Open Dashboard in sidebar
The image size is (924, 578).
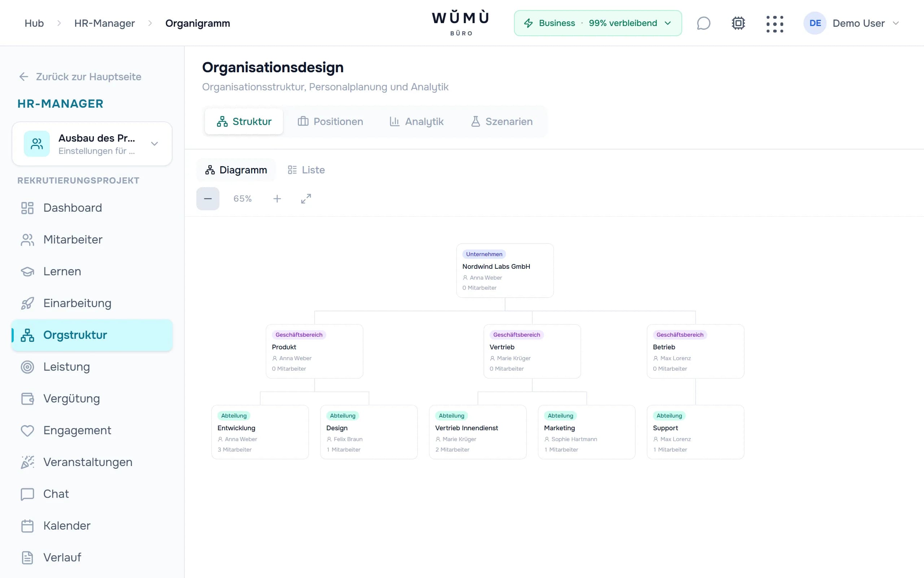click(92, 208)
